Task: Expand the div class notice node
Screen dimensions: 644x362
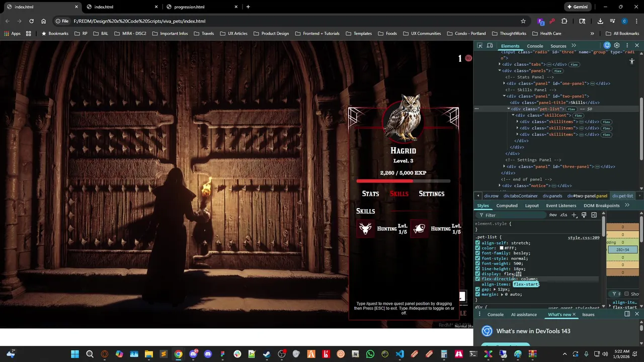Action: point(500,186)
